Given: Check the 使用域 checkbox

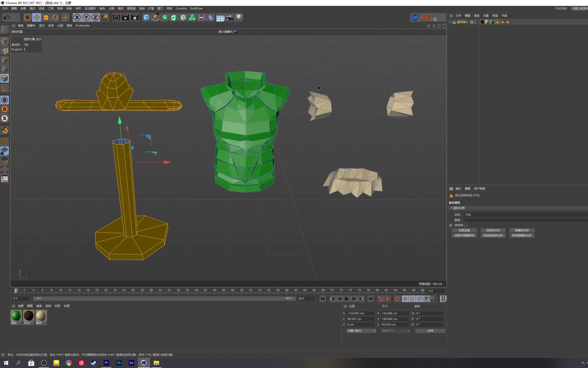Looking at the screenshot, I should click(x=466, y=225).
